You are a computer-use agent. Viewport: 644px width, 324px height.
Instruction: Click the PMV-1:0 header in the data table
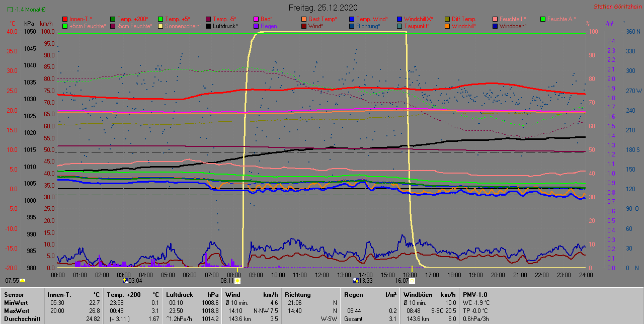tap(475, 295)
